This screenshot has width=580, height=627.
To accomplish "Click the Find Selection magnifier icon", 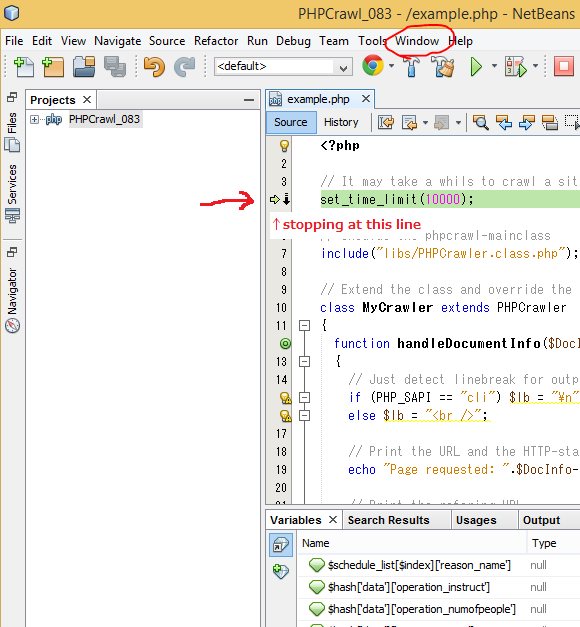I will coord(480,122).
